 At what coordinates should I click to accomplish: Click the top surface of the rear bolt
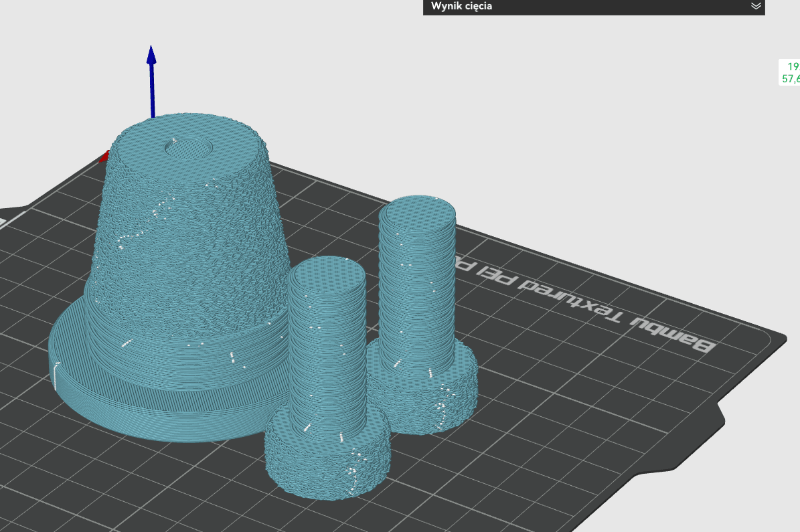417,213
